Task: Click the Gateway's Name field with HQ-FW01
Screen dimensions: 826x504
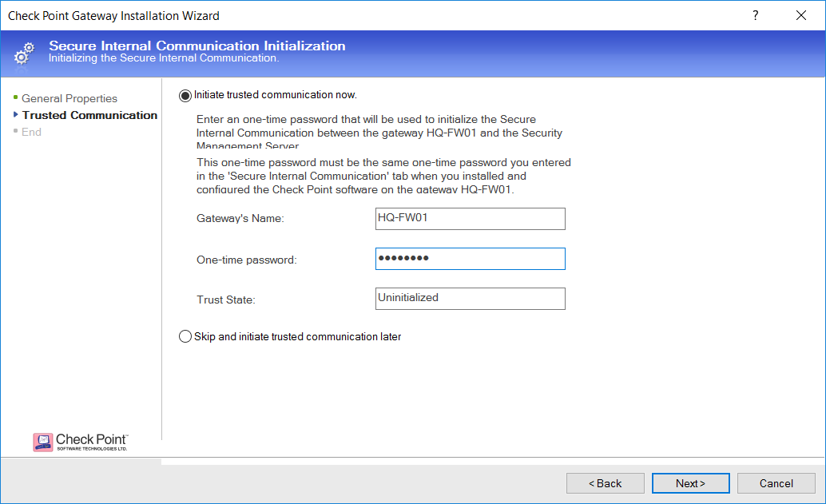Action: [x=470, y=219]
